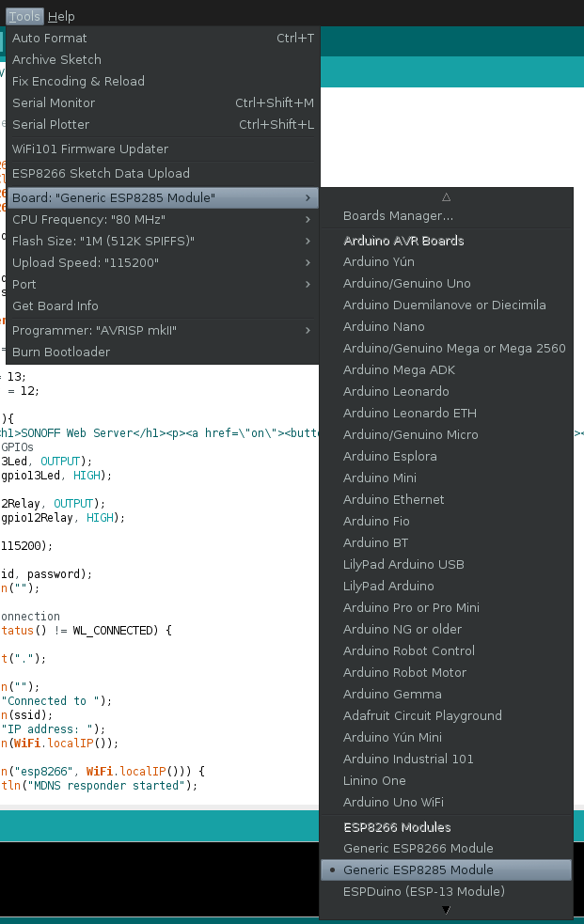
Task: Expand Programmer AVRISP mkII submenu
Action: pos(163,330)
